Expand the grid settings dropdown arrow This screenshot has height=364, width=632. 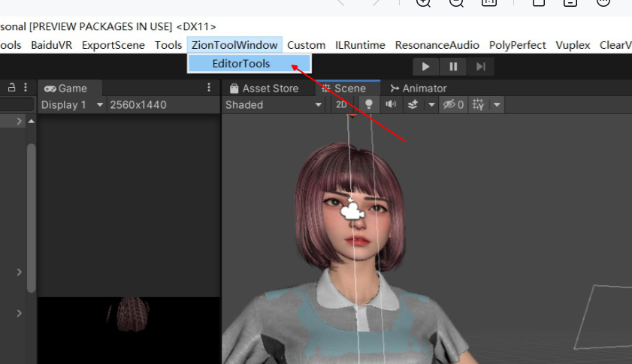click(497, 105)
